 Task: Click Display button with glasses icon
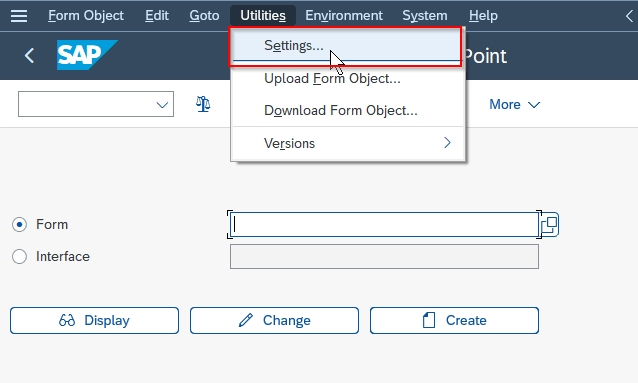[x=94, y=320]
